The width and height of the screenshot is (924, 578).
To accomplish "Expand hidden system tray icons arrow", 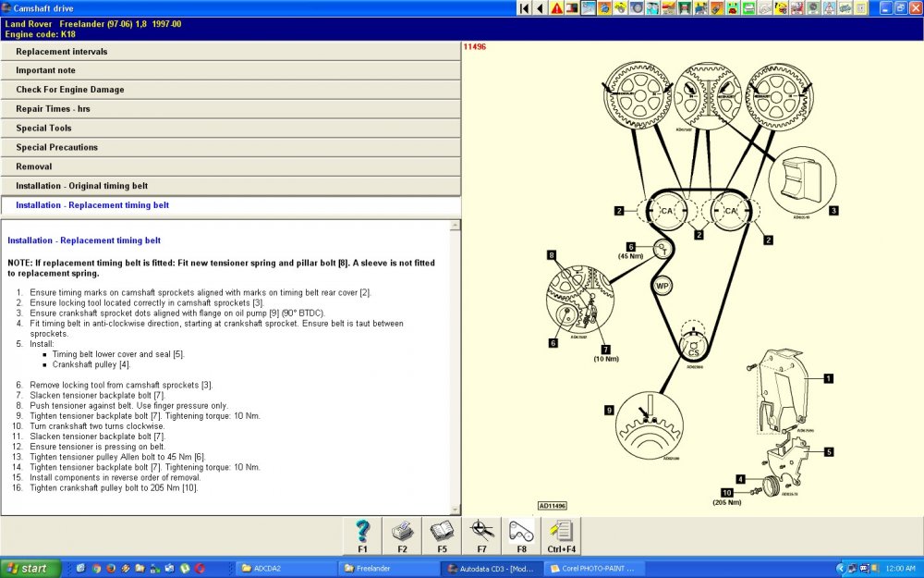I will [840, 569].
